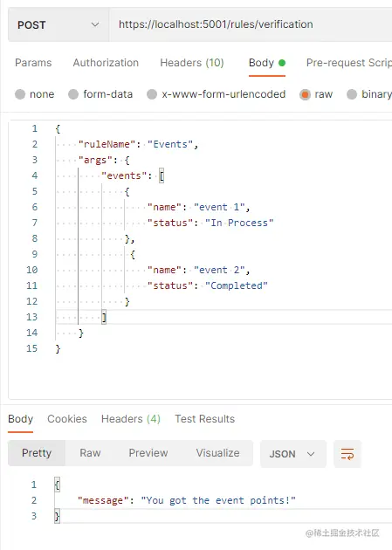Open the response Body tab

[20, 419]
